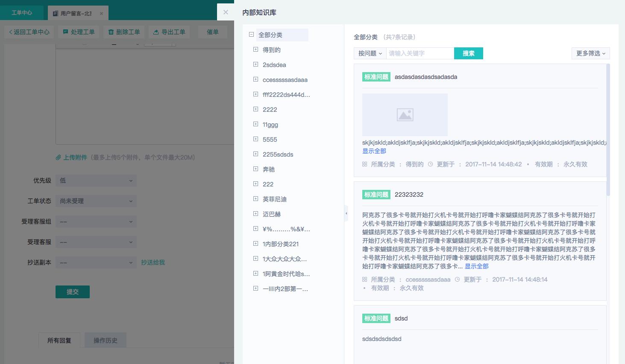Expand the 英菲尼迪 category node
625x364 pixels.
click(255, 199)
